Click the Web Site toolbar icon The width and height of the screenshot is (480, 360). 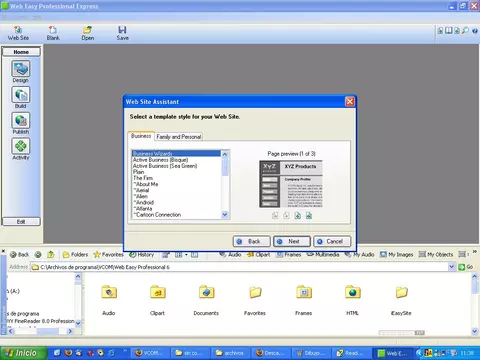tap(18, 33)
